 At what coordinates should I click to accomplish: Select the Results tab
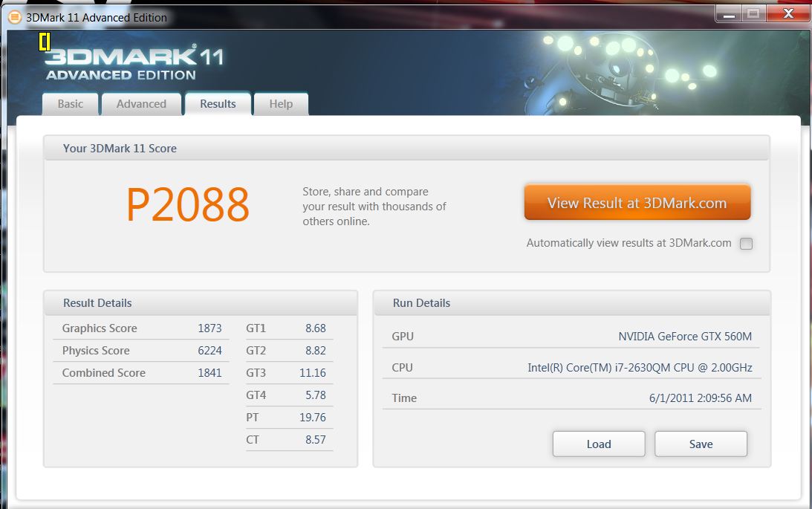pyautogui.click(x=218, y=103)
